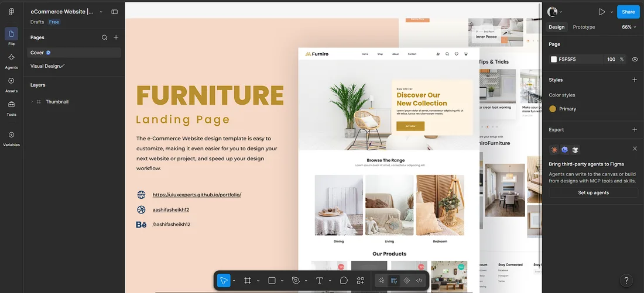Open Move tool options dropdown arrow
This screenshot has height=293, width=644.
(x=234, y=281)
